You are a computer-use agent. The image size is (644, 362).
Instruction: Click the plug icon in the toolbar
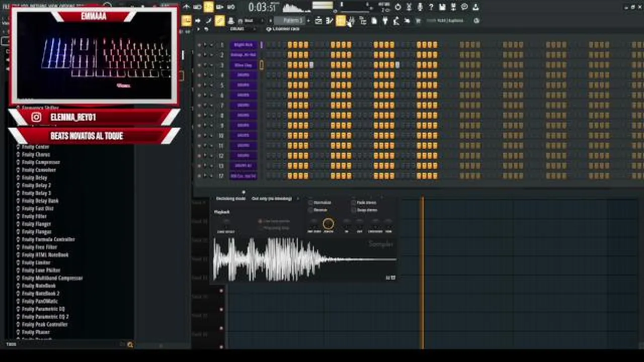coord(385,21)
